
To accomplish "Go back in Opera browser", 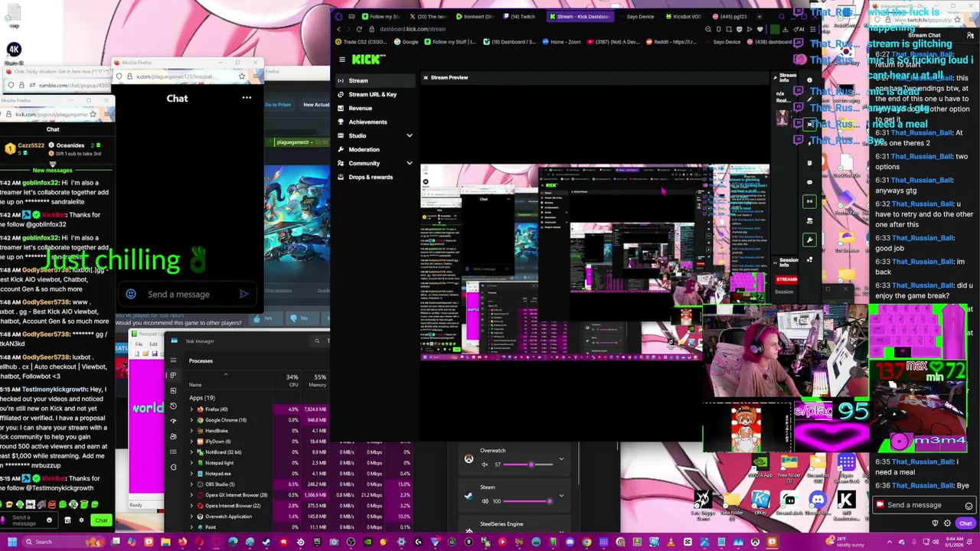I will [338, 29].
